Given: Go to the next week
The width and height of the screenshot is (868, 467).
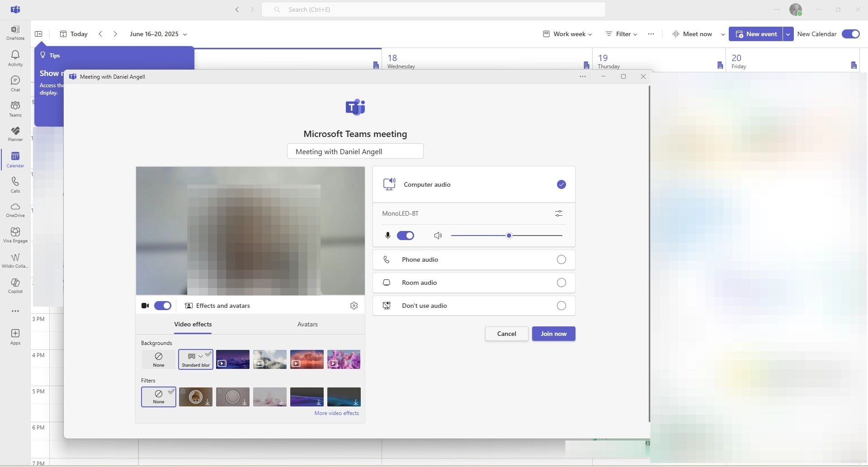Looking at the screenshot, I should click(115, 34).
